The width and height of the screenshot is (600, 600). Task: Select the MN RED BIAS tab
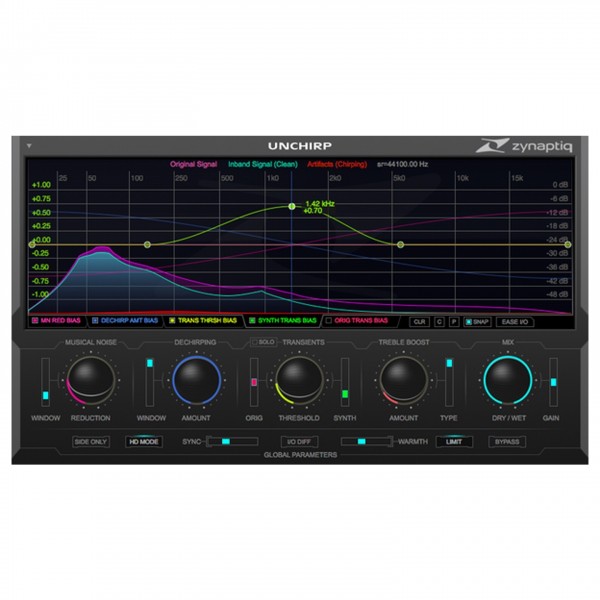(x=57, y=321)
